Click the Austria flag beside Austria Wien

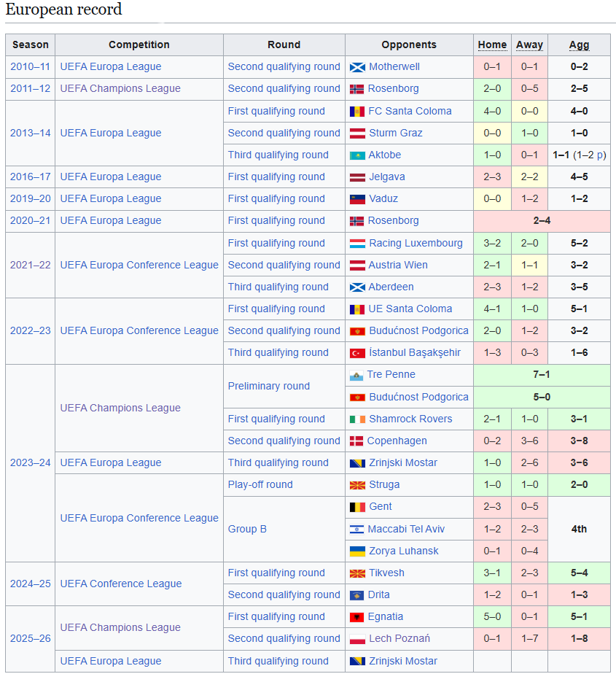click(357, 266)
